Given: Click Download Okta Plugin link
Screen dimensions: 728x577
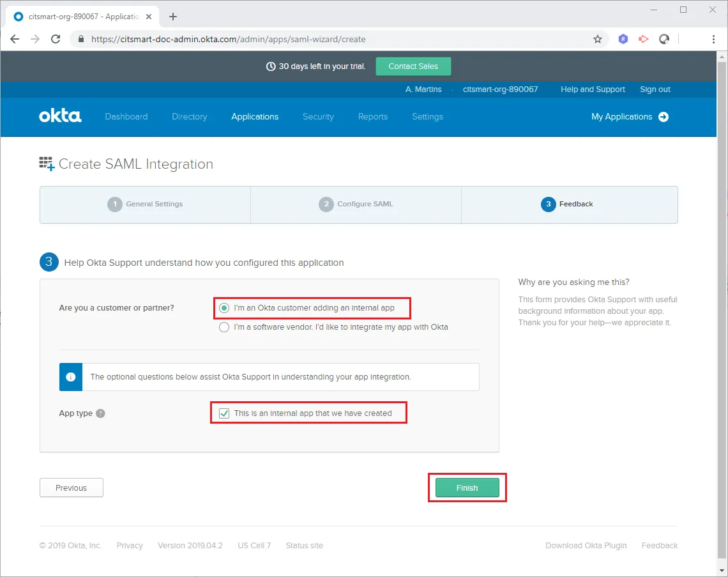Looking at the screenshot, I should coord(586,546).
